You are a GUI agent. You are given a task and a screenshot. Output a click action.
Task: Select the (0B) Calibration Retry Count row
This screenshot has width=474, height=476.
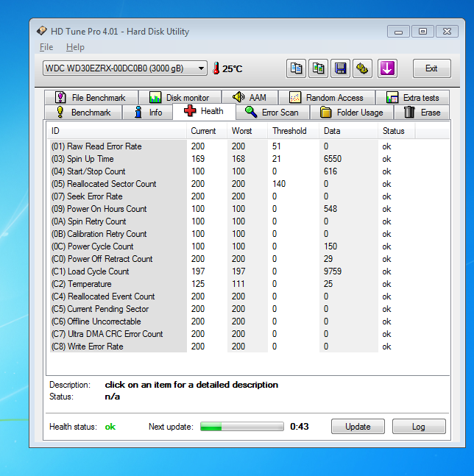pos(231,234)
